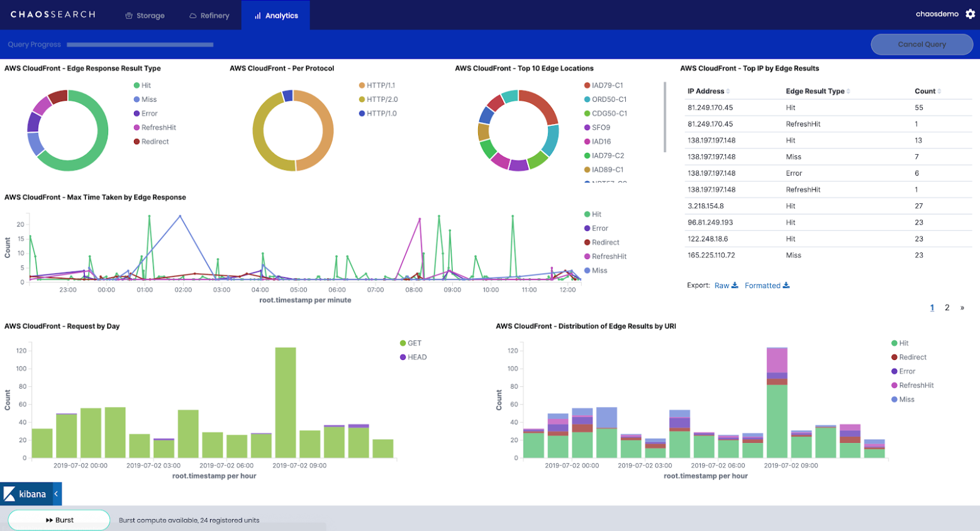Toggle CDG50-C1 in Edge Locations legend

pos(605,114)
